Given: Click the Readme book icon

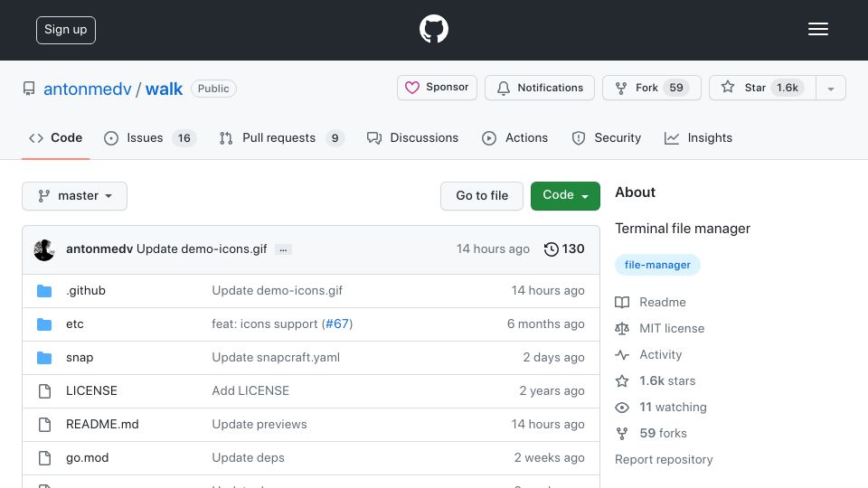Looking at the screenshot, I should (622, 302).
